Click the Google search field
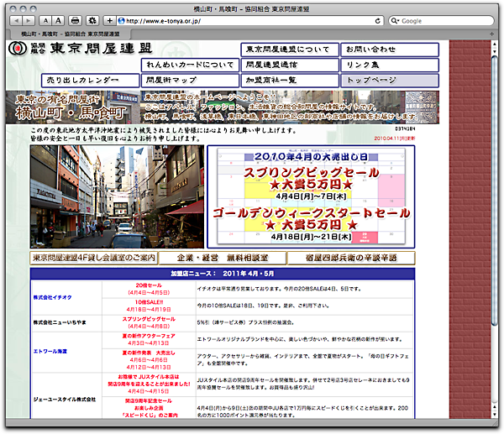Screen dimensions: 504x434 tap(441, 21)
